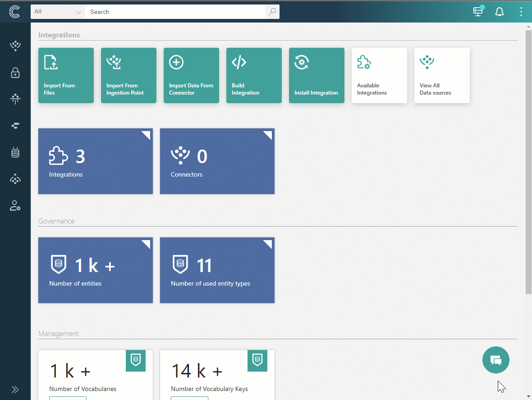
Task: Open the chat bubble button
Action: coord(495,360)
